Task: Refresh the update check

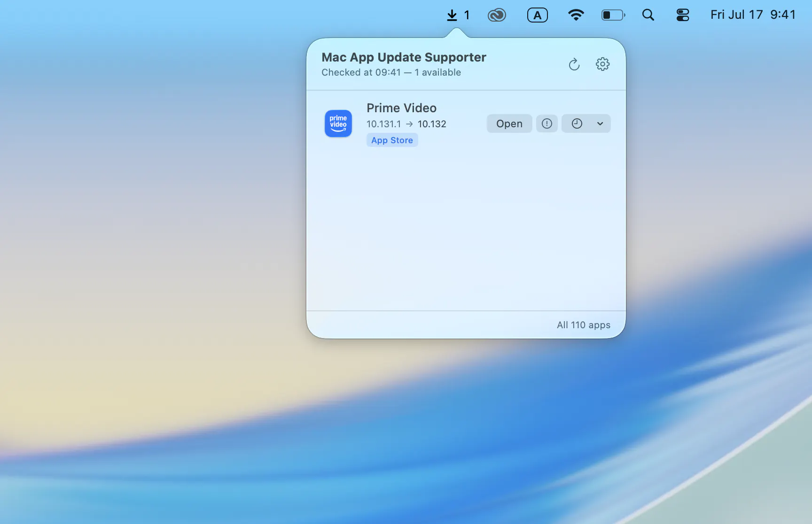Action: point(574,64)
